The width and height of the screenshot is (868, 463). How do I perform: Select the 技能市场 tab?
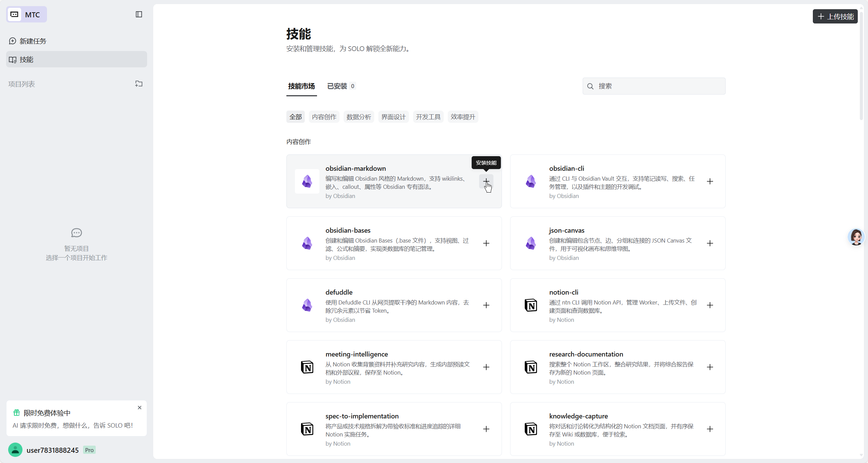[x=301, y=86]
